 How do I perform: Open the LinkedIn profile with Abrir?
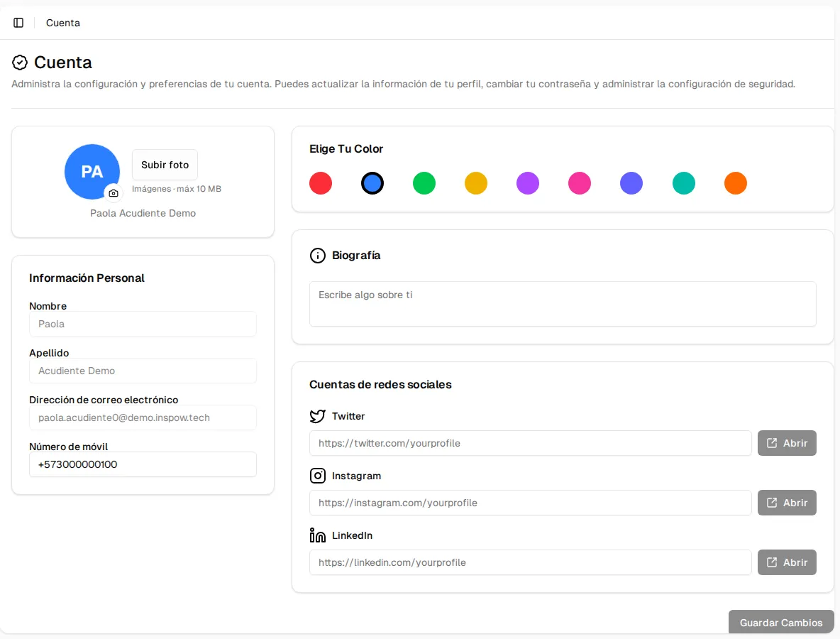pyautogui.click(x=787, y=562)
